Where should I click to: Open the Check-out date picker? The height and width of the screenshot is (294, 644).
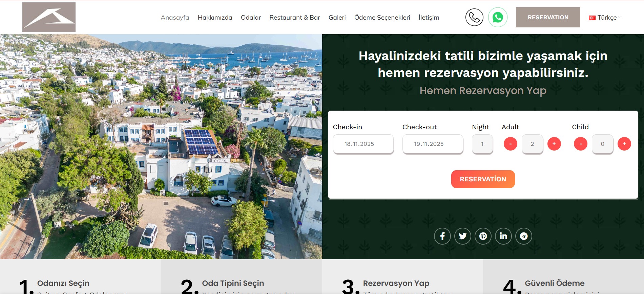pyautogui.click(x=433, y=144)
